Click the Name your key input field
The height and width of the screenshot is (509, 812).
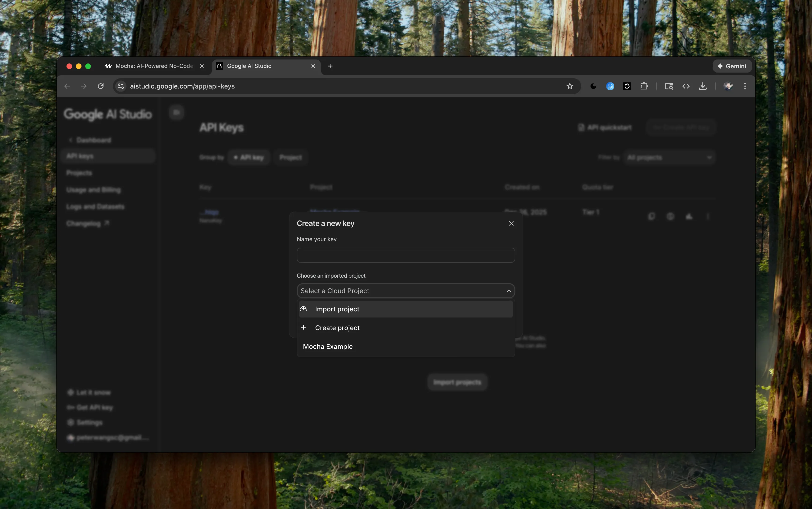pos(405,255)
